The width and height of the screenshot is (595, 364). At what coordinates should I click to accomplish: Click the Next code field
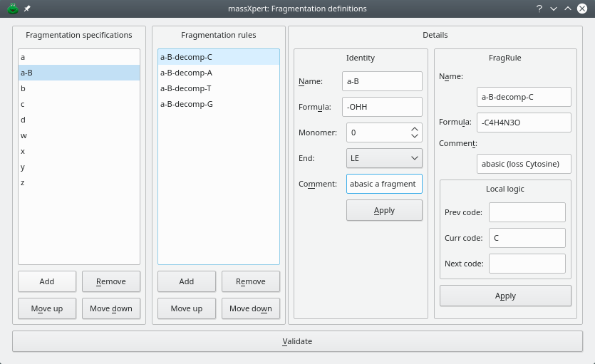pyautogui.click(x=527, y=264)
